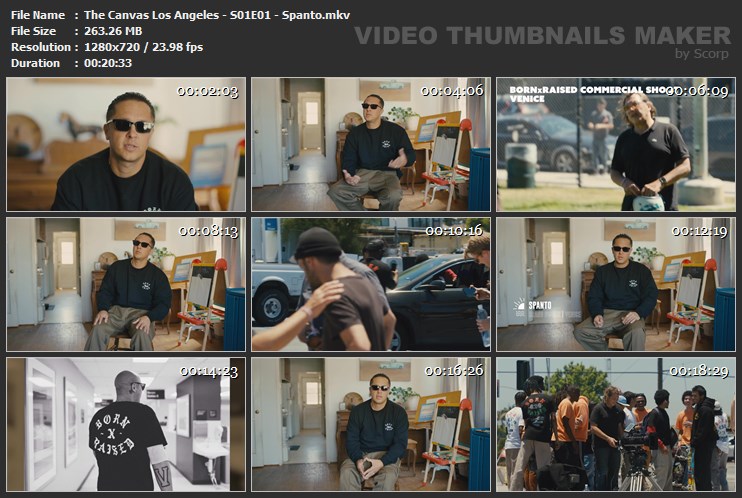Open the black-and-white thumbnail stamped 00:14:23
The width and height of the screenshot is (742, 498).
126,425
